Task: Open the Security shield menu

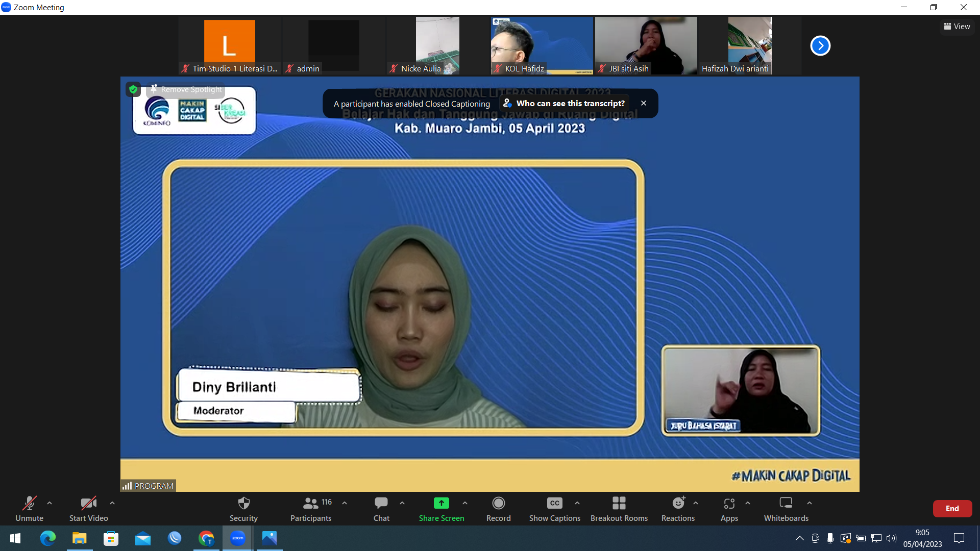Action: coord(243,509)
